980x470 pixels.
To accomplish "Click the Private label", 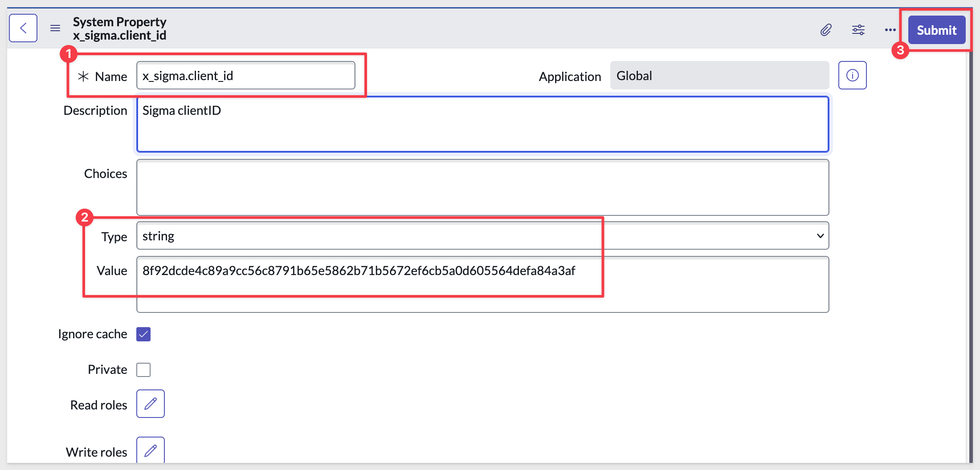I will click(x=107, y=369).
